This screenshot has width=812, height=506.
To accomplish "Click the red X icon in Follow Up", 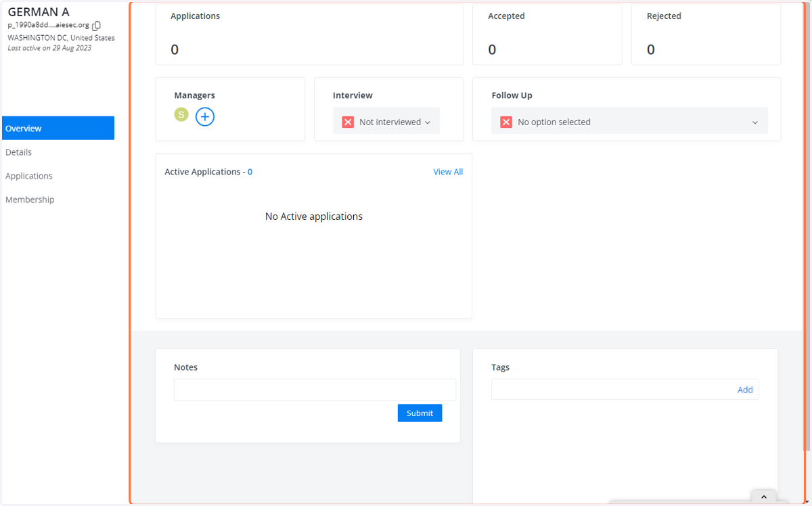I will click(x=506, y=122).
